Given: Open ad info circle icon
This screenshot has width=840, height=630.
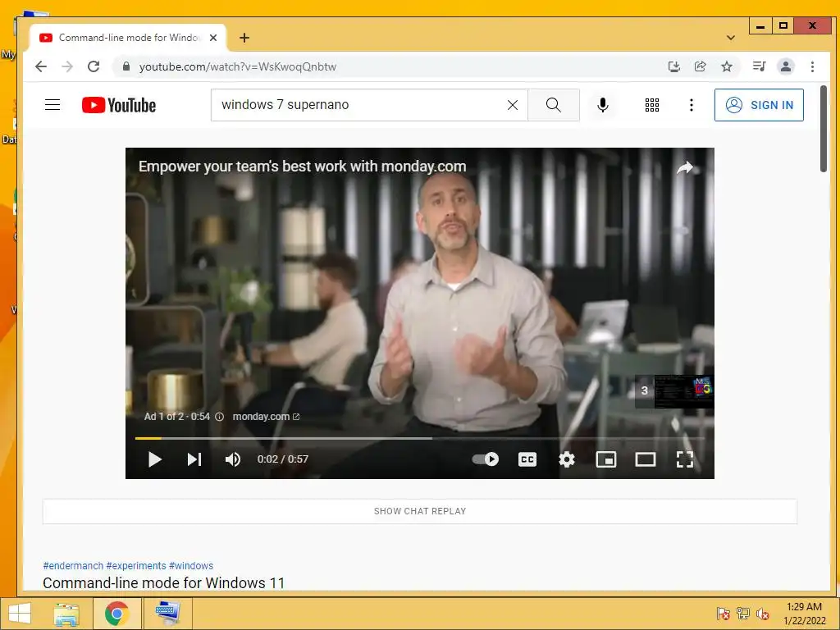Looking at the screenshot, I should pyautogui.click(x=220, y=417).
